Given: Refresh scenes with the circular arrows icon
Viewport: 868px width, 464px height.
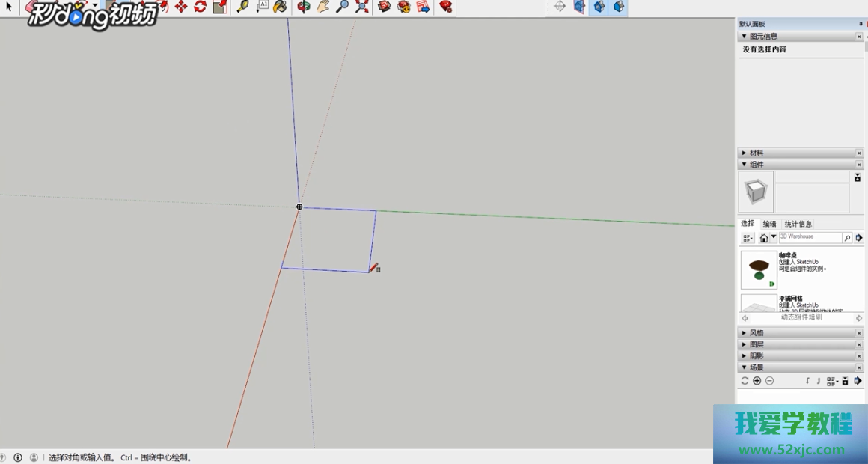Looking at the screenshot, I should pos(745,381).
